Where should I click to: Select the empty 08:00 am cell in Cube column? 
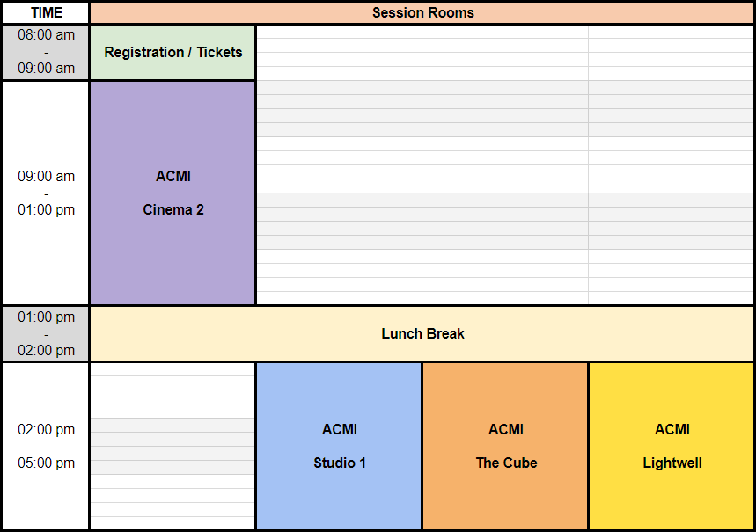[x=505, y=52]
